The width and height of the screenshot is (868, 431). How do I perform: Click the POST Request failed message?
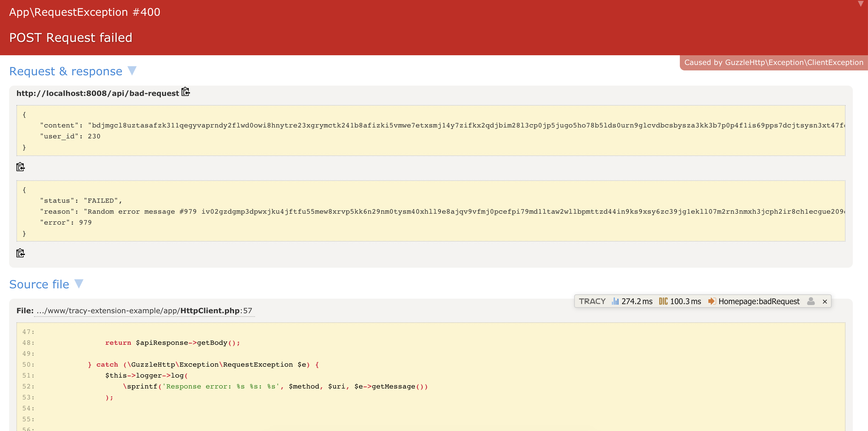(x=71, y=38)
